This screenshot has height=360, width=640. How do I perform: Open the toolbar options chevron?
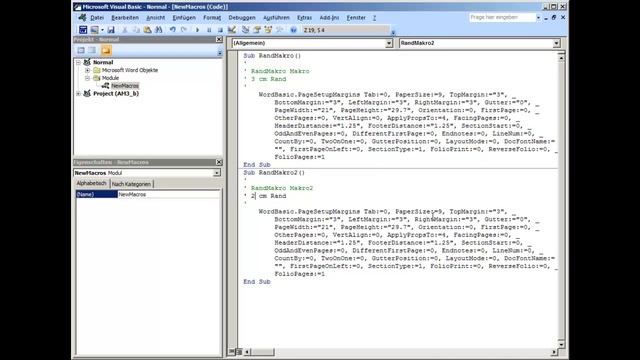(393, 32)
